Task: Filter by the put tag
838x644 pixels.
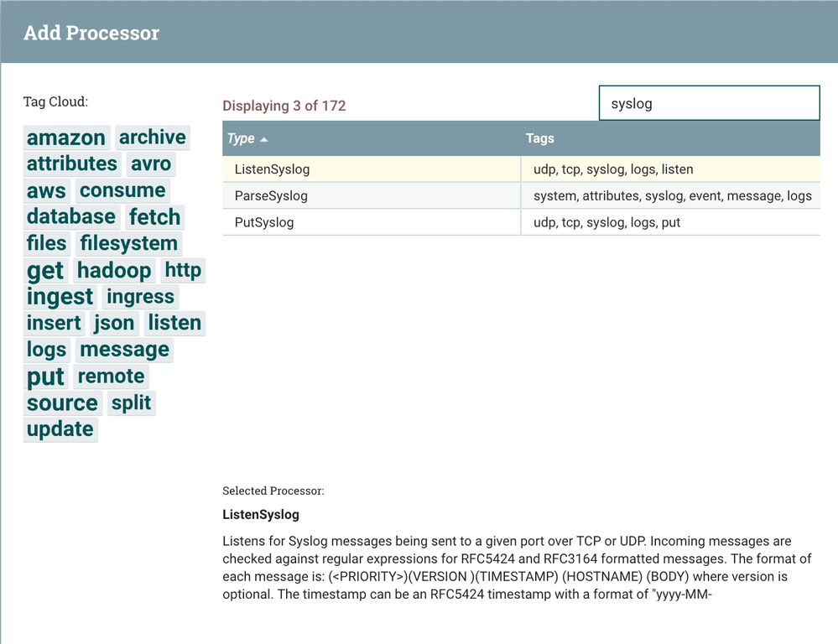Action: coord(45,377)
